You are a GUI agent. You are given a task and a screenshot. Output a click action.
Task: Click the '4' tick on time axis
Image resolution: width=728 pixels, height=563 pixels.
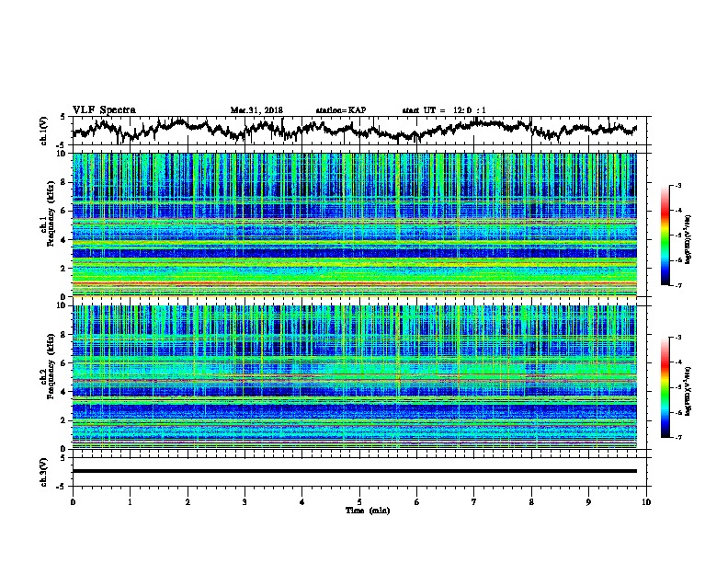coord(302,502)
